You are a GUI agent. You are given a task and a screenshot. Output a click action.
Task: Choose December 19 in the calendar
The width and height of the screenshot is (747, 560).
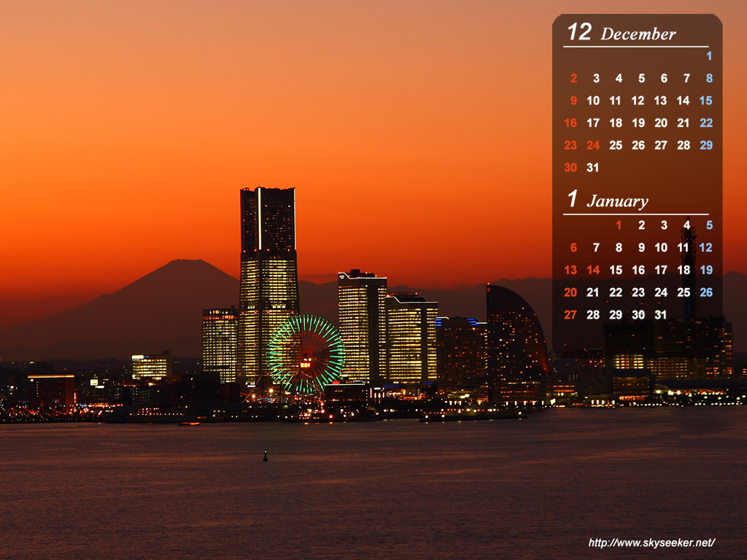point(638,122)
